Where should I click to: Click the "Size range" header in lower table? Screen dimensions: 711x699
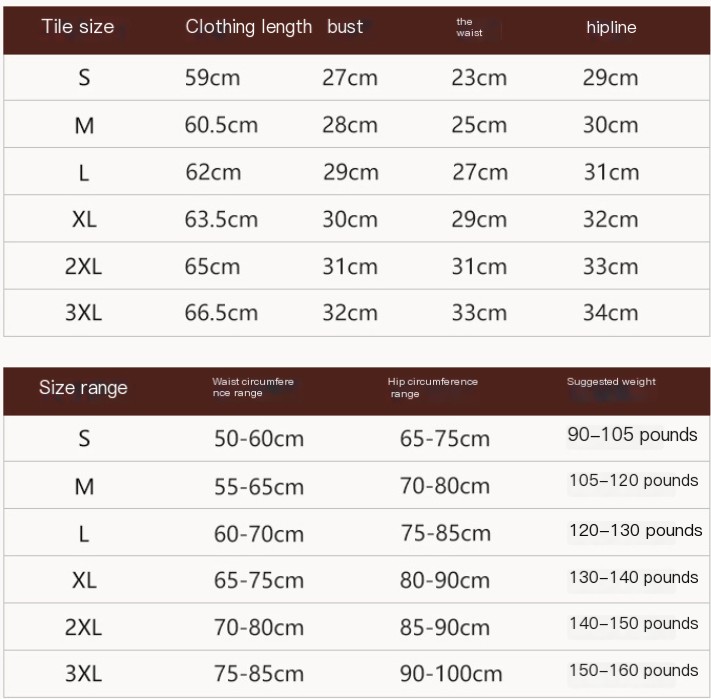[x=83, y=388]
